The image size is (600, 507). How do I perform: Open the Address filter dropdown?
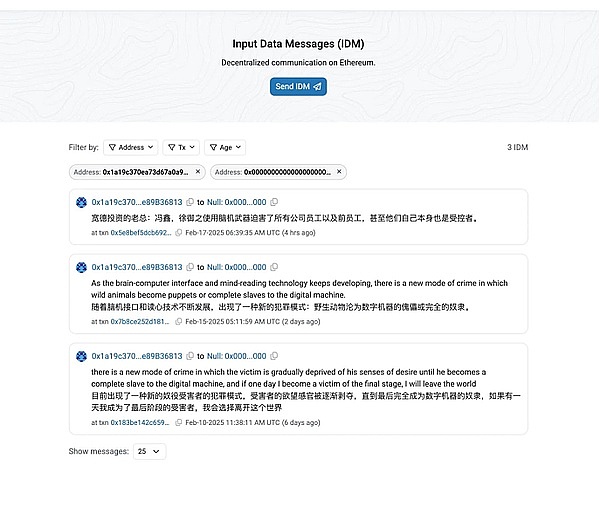click(130, 147)
